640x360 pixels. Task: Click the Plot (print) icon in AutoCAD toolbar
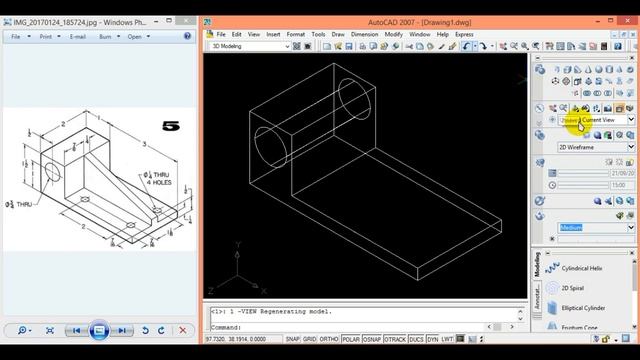[x=362, y=47]
